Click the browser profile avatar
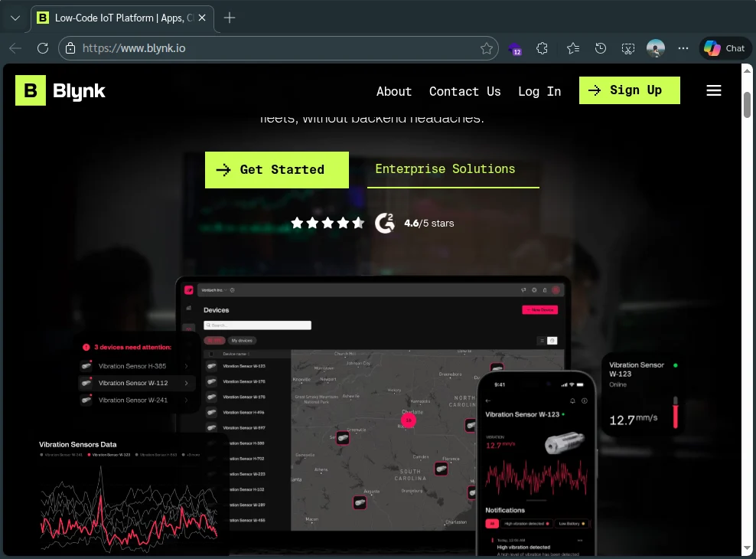 tap(656, 48)
